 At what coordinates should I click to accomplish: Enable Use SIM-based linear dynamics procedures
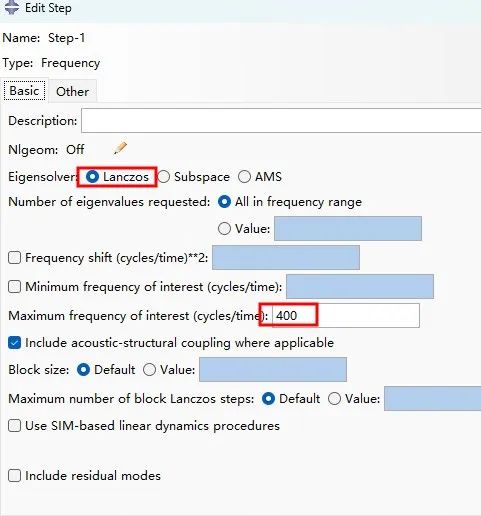14,426
